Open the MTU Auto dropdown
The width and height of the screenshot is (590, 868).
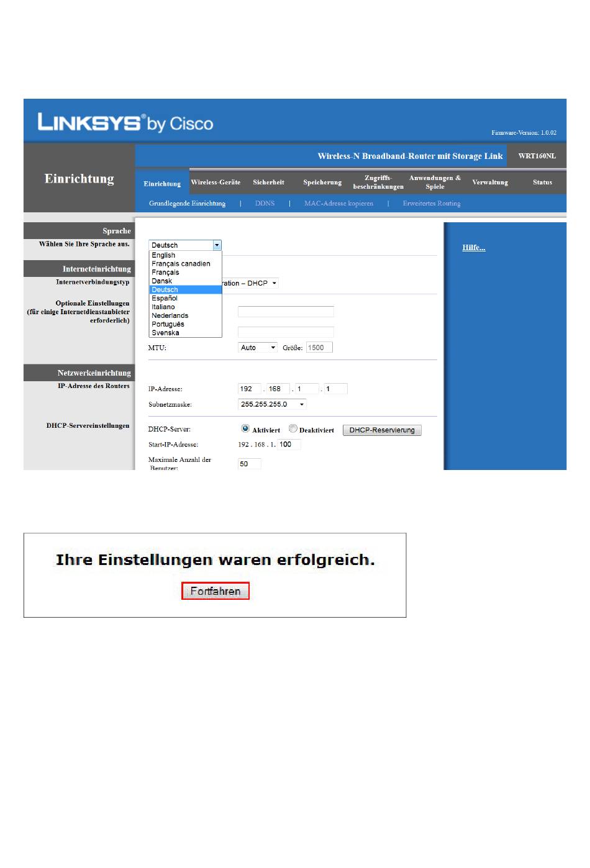pos(258,348)
